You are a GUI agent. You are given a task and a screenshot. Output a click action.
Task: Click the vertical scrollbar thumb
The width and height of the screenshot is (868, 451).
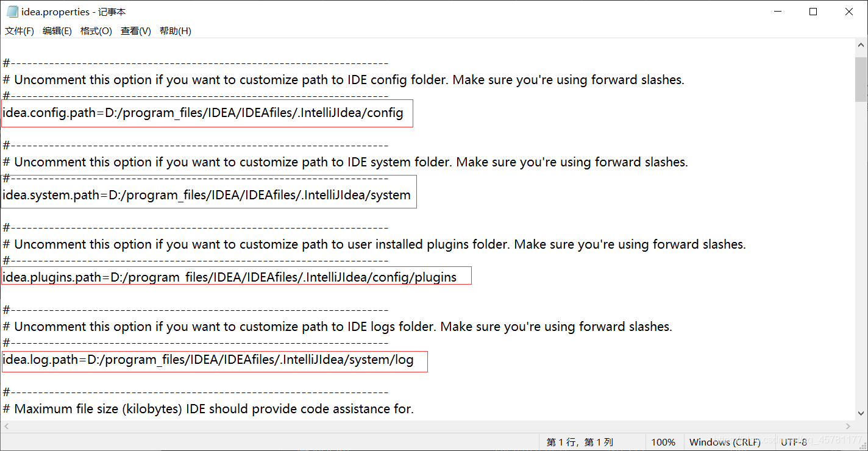pos(861,79)
